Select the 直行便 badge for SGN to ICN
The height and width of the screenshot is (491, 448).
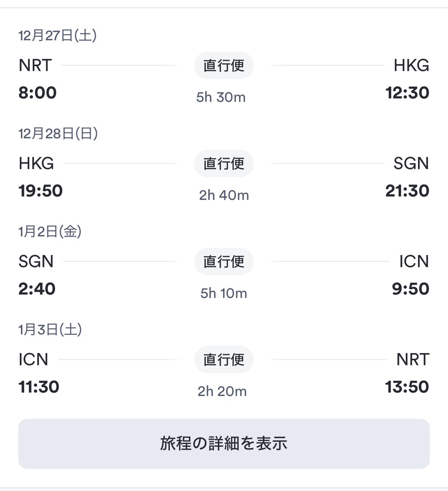pyautogui.click(x=224, y=261)
